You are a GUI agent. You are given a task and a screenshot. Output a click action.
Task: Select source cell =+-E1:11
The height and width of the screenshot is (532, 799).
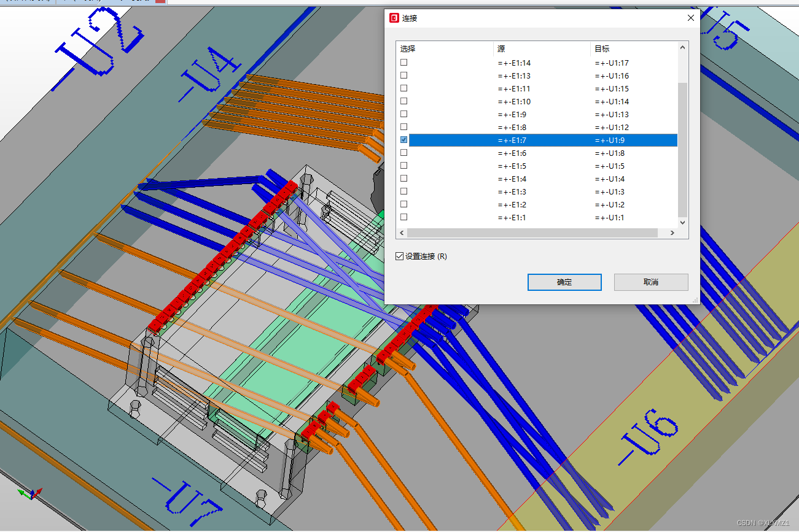click(514, 89)
